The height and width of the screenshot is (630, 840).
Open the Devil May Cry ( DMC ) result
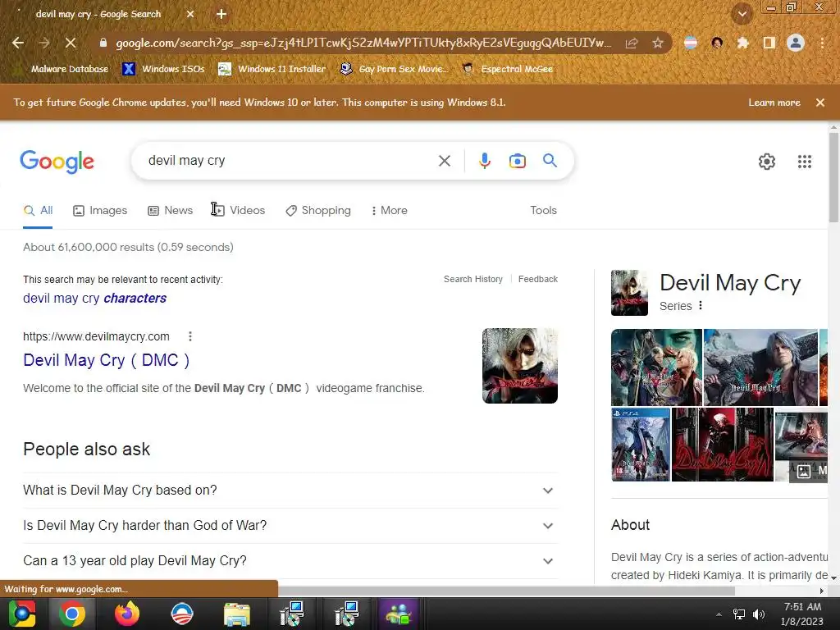click(106, 360)
